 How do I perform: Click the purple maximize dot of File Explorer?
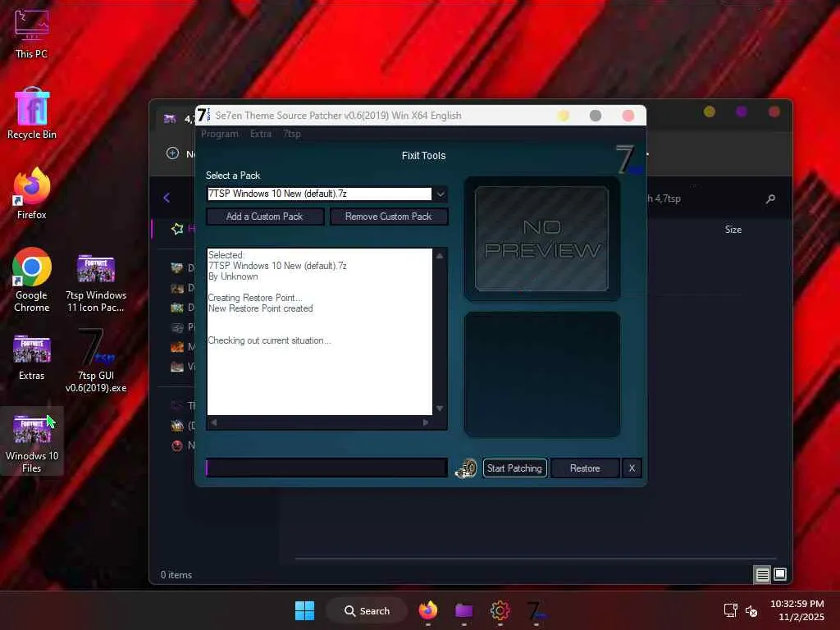click(742, 112)
